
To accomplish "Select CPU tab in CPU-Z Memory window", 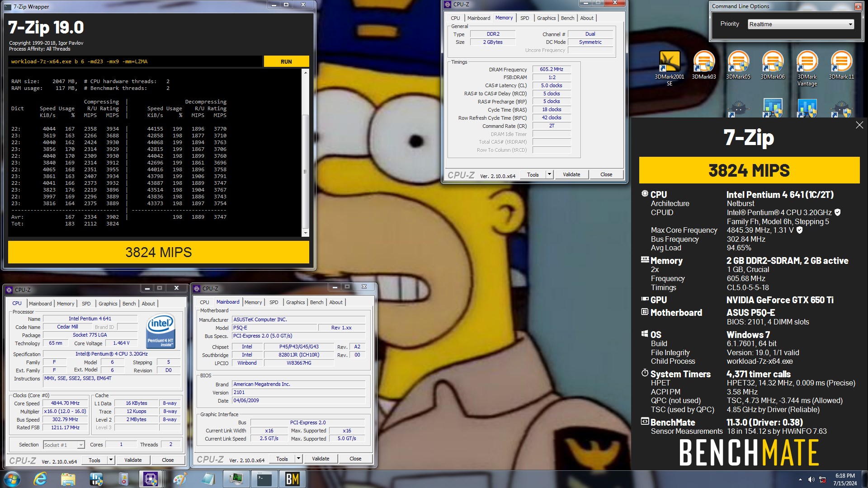I will tap(455, 18).
